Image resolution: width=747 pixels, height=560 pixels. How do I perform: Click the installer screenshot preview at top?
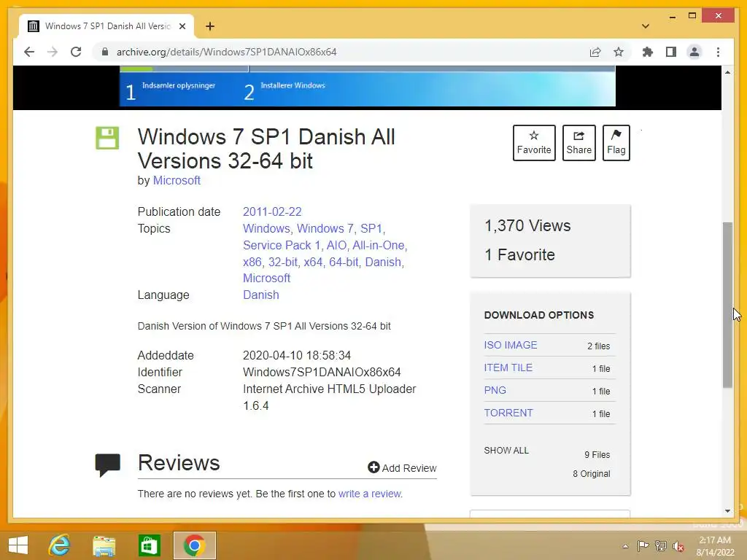click(x=368, y=86)
